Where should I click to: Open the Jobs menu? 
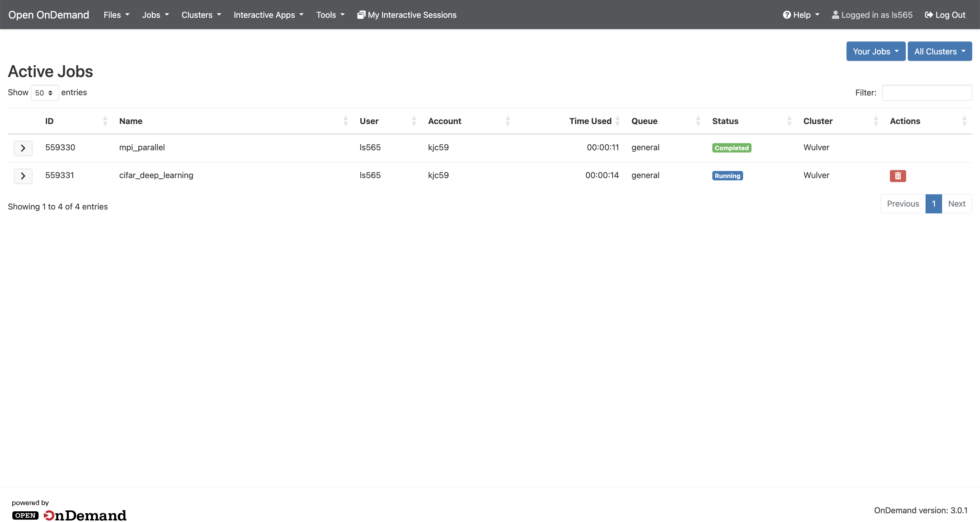click(x=155, y=15)
